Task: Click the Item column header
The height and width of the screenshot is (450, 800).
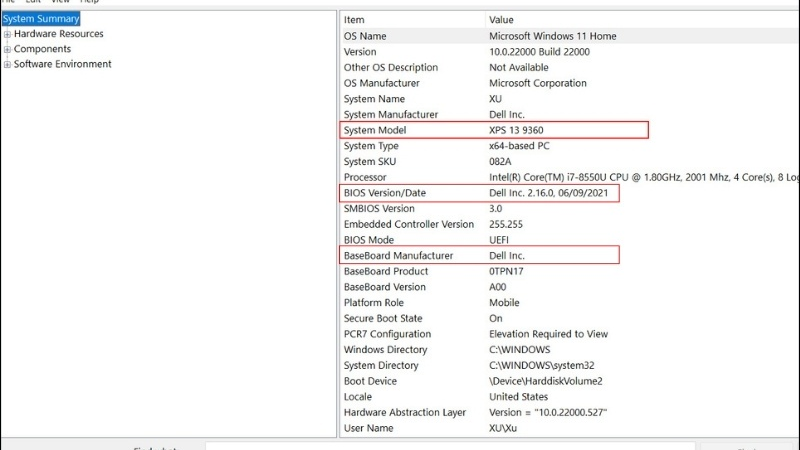Action: (x=412, y=20)
